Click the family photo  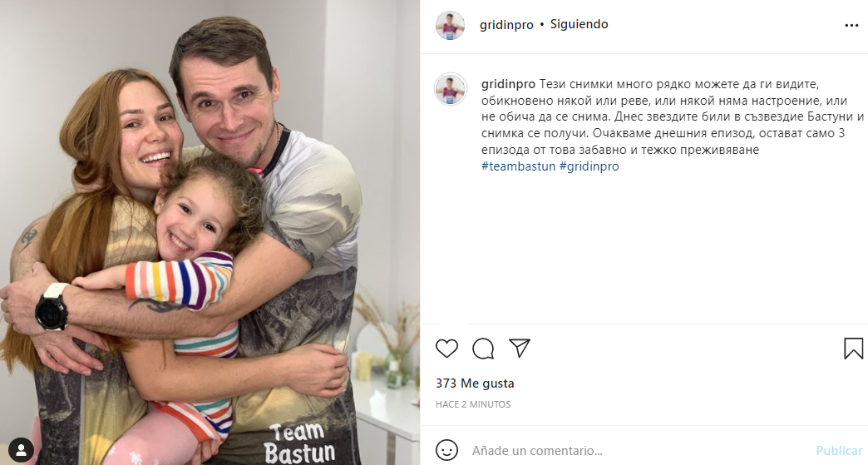(x=210, y=233)
